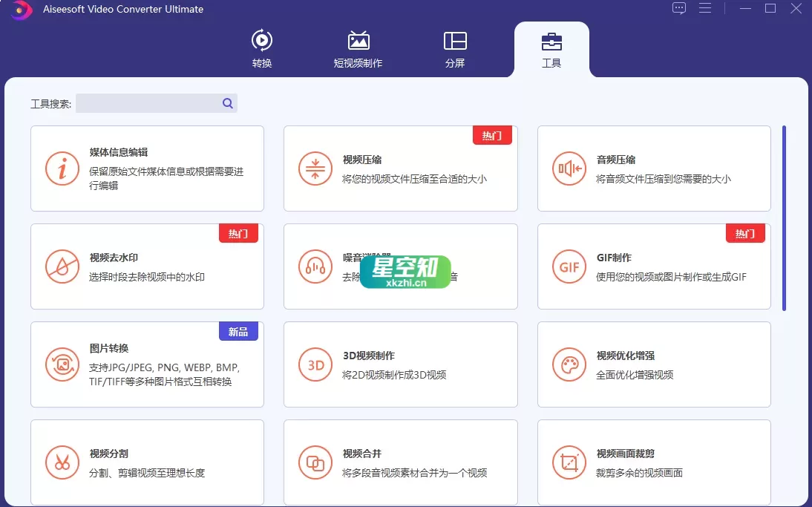This screenshot has height=507, width=812.
Task: Select the 视频分割 scissors icon
Action: pos(62,462)
